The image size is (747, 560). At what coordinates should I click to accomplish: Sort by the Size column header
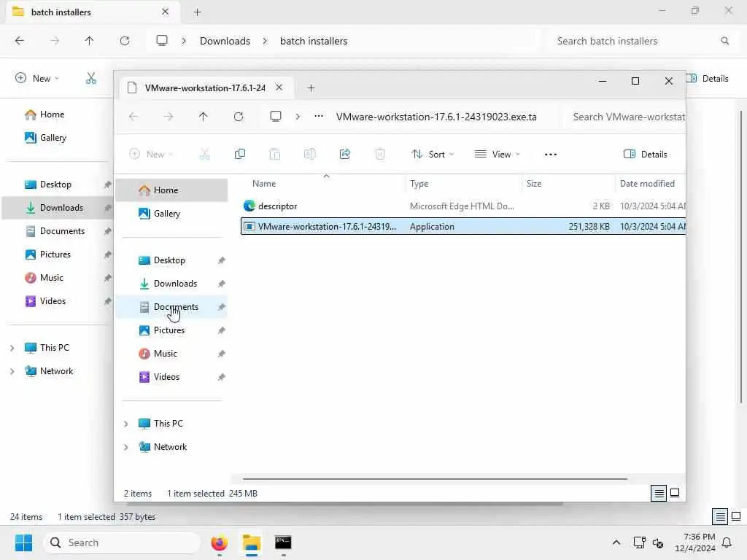(x=534, y=184)
